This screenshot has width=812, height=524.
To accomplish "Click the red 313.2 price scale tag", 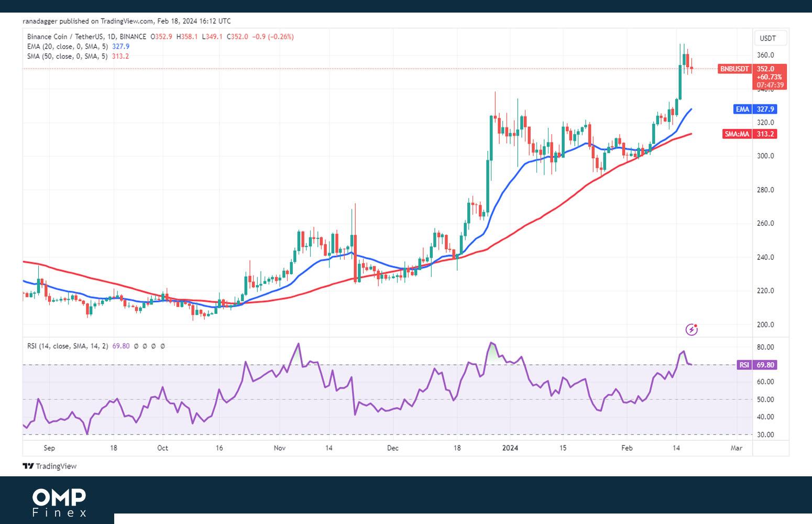I will pyautogui.click(x=765, y=134).
